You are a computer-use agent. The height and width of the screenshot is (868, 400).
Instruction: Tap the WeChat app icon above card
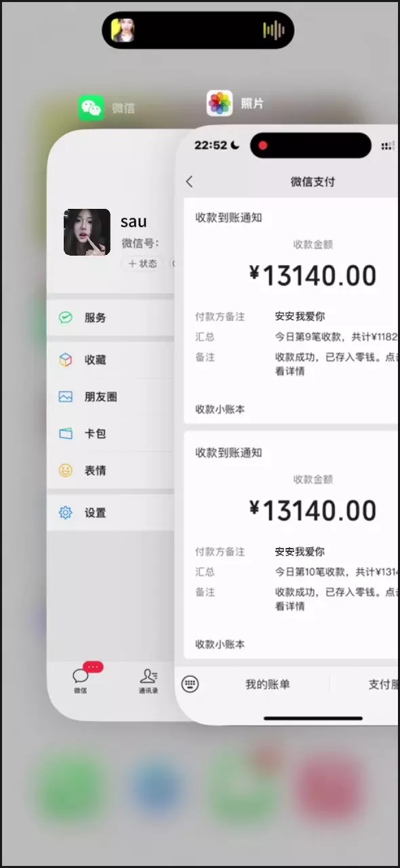pyautogui.click(x=91, y=108)
